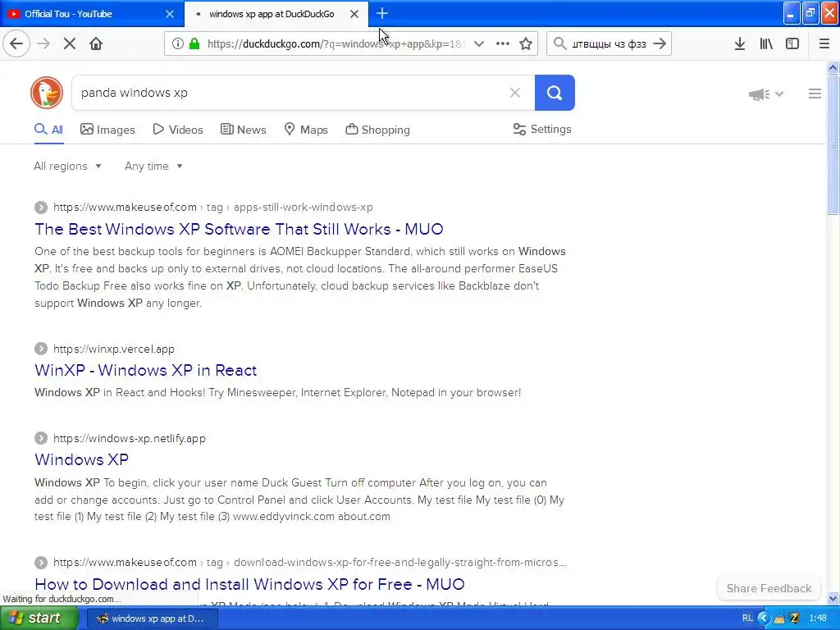Click the Firefox search bar field
Screen dimensions: 840x630
[609, 44]
